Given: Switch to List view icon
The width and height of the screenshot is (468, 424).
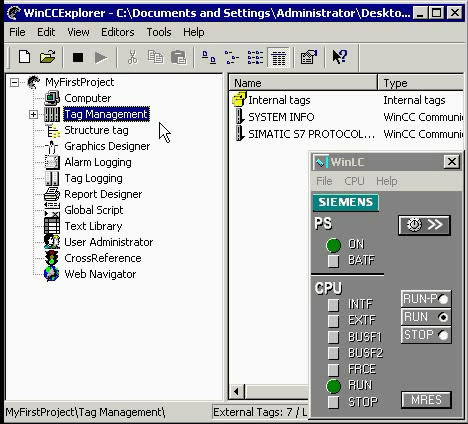Looking at the screenshot, I should (x=255, y=57).
